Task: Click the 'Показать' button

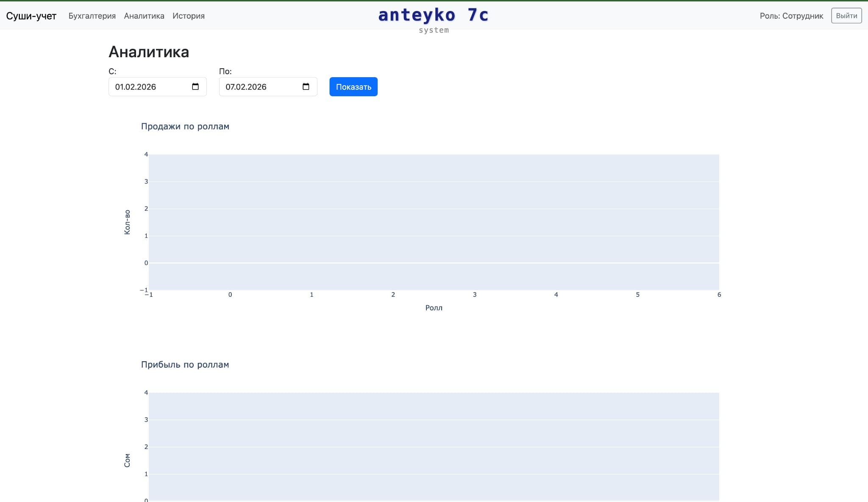Action: 353,86
